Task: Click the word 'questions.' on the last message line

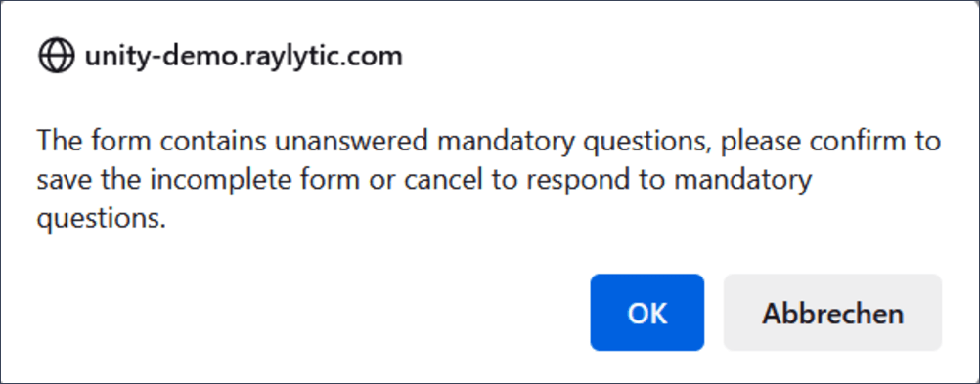Action: (x=102, y=219)
